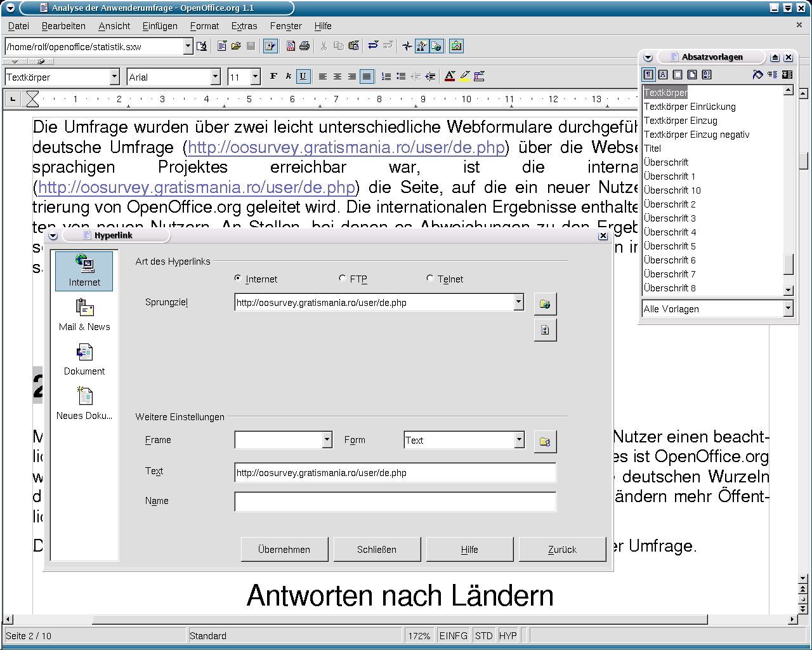The height and width of the screenshot is (650, 812).
Task: Select the Dokument hyperlink type icon
Action: [x=84, y=359]
